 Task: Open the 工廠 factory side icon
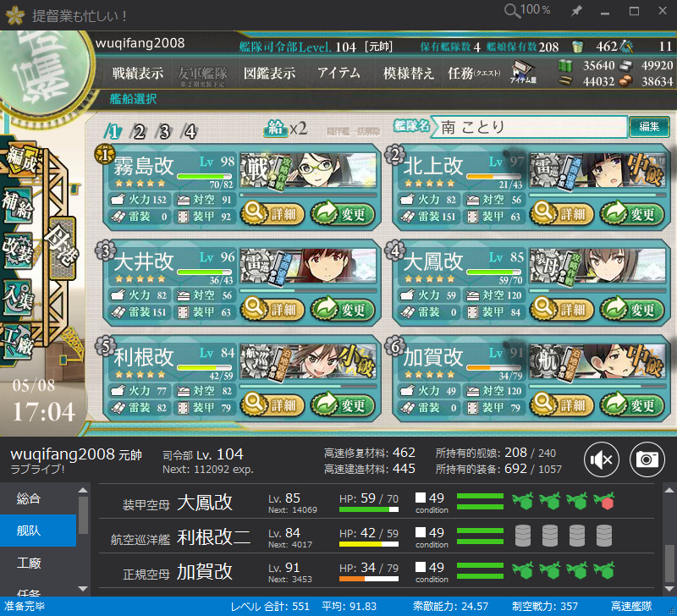pos(18,343)
